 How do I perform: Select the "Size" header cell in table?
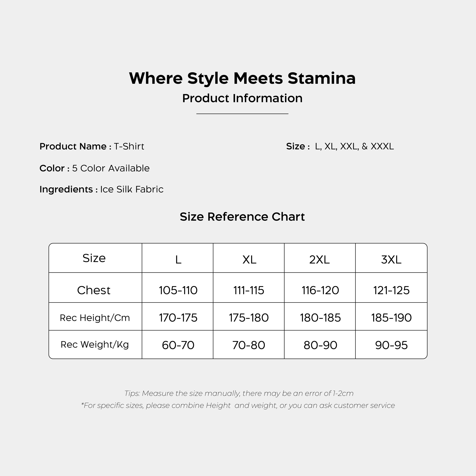(x=94, y=258)
